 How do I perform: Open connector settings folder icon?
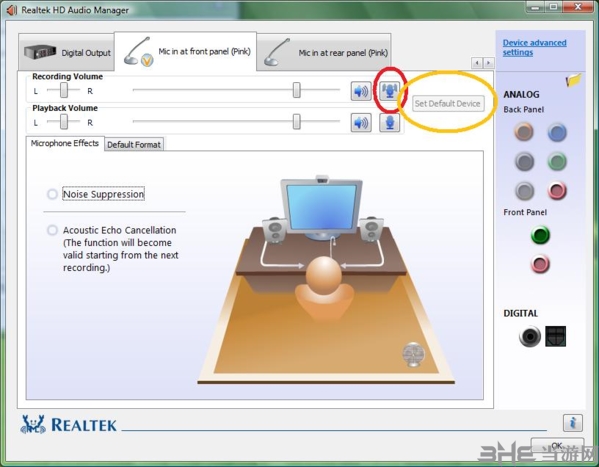[573, 80]
